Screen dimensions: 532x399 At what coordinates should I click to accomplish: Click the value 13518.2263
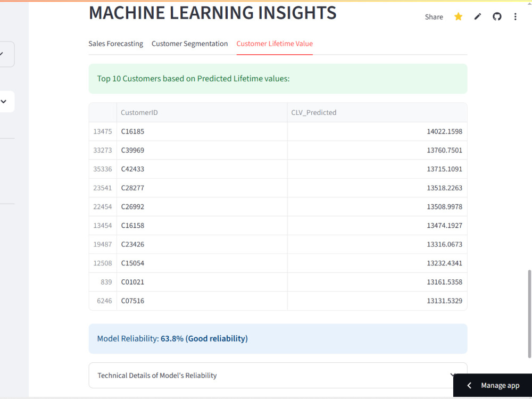[444, 188]
